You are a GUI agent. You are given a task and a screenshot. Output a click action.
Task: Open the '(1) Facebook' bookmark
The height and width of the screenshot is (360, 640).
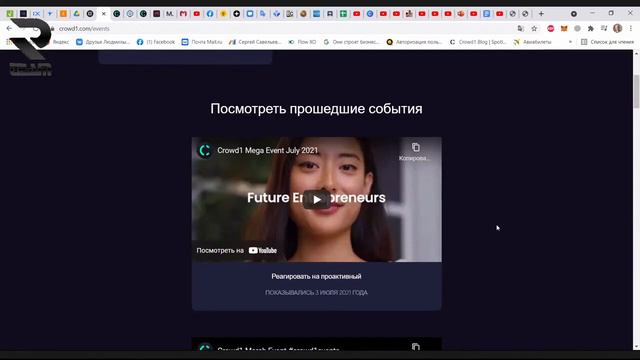156,42
